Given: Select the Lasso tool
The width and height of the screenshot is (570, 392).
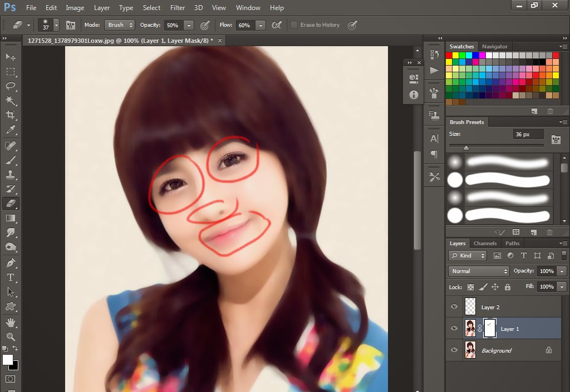Looking at the screenshot, I should coord(11,86).
